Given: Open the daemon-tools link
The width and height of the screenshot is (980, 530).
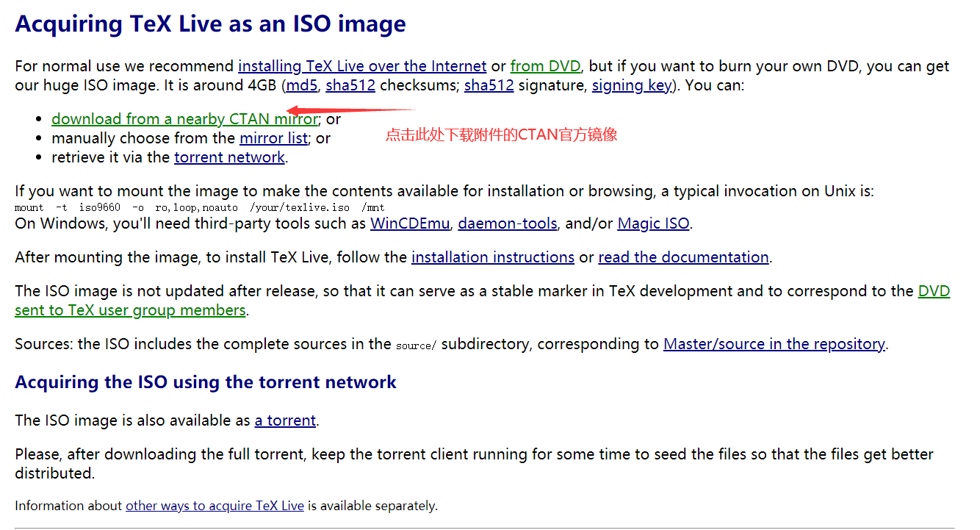Looking at the screenshot, I should (x=508, y=223).
